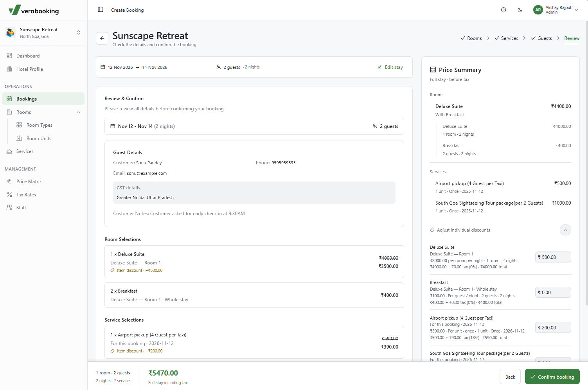Open help question-mark icon
Image resolution: width=588 pixels, height=390 pixels.
pyautogui.click(x=503, y=10)
